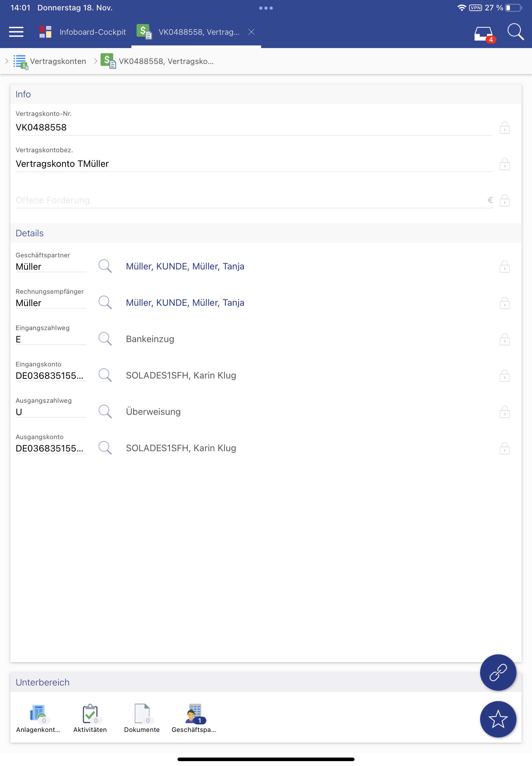
Task: Close the VK0488558 Vertrag tab
Action: click(251, 32)
